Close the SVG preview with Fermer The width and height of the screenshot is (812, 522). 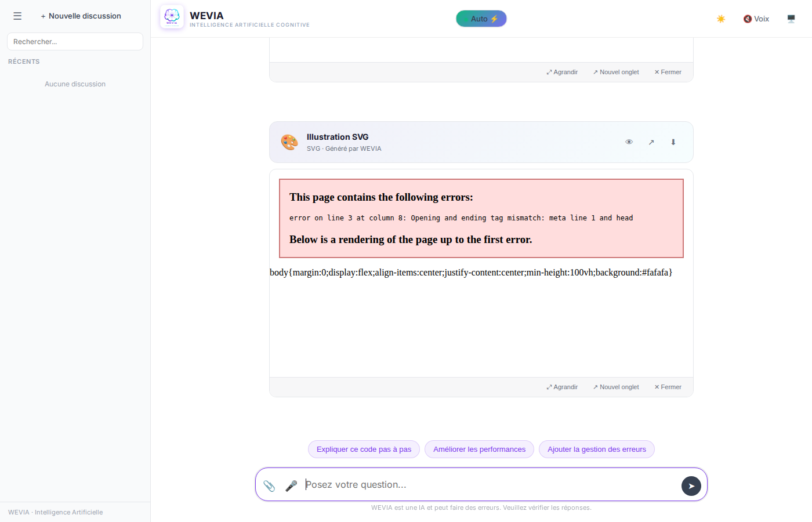pos(668,387)
